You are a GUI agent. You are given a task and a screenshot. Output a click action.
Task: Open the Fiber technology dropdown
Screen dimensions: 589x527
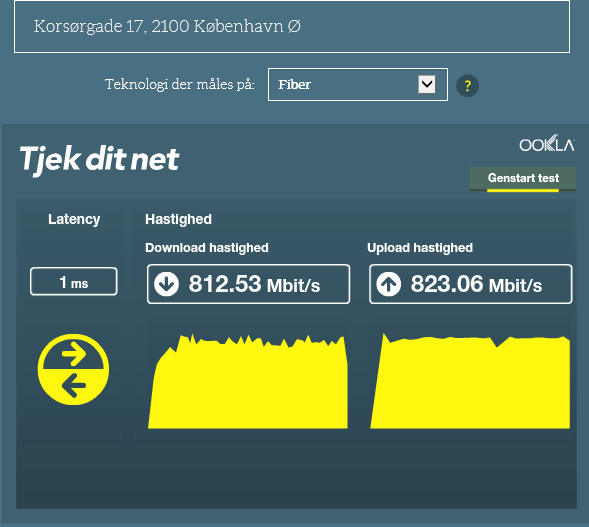click(x=358, y=85)
